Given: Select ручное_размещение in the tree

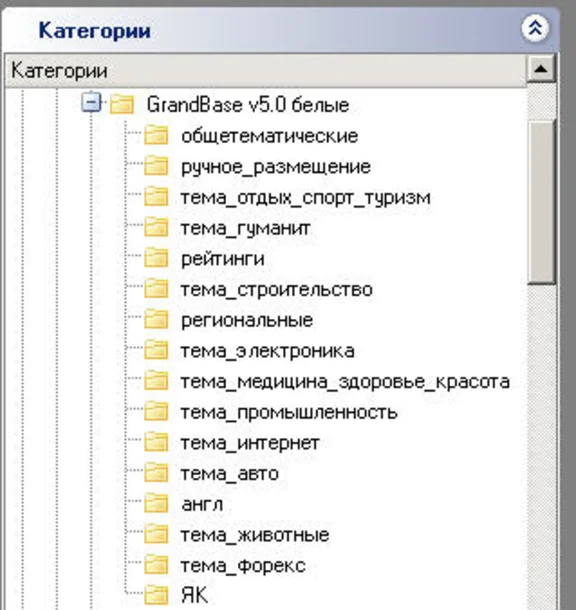Looking at the screenshot, I should click(276, 167).
